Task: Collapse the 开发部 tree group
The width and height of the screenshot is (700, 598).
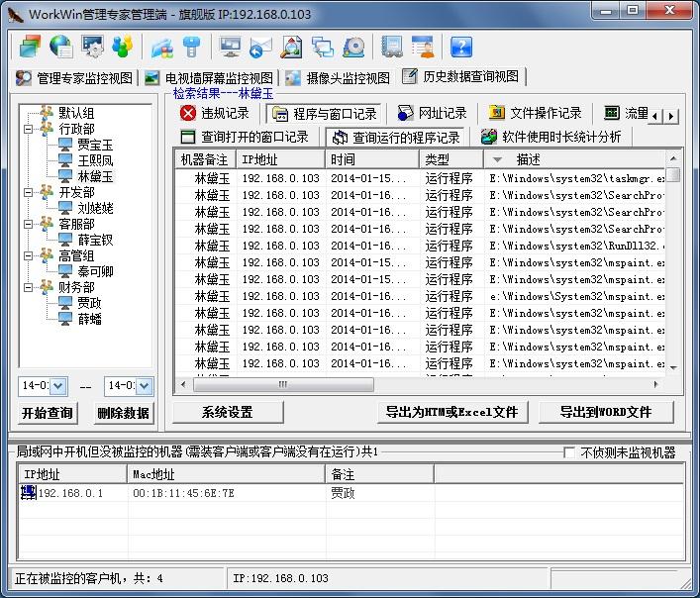Action: click(x=28, y=192)
